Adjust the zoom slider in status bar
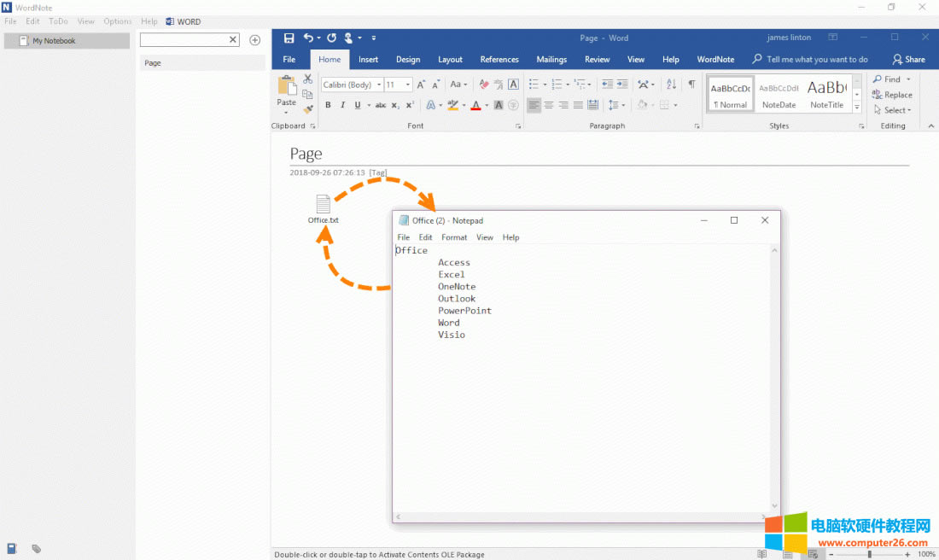This screenshot has height=560, width=939. (869, 554)
